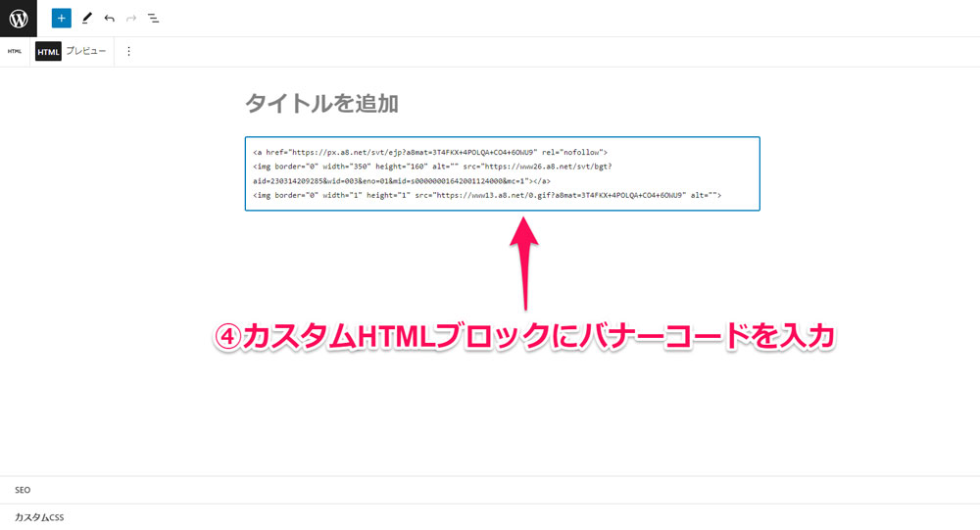
Task: Expand the カスタムCSS panel
Action: click(39, 516)
